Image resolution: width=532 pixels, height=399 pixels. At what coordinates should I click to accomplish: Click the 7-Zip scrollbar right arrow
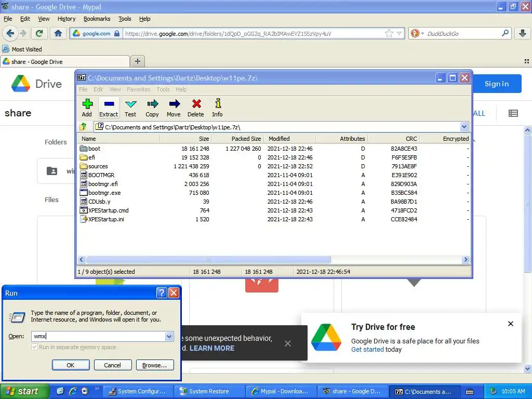[465, 260]
